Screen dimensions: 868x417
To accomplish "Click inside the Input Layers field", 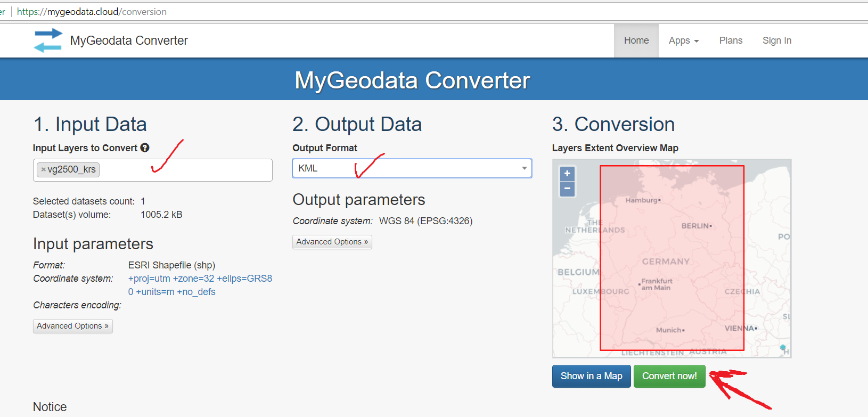I will click(x=186, y=170).
